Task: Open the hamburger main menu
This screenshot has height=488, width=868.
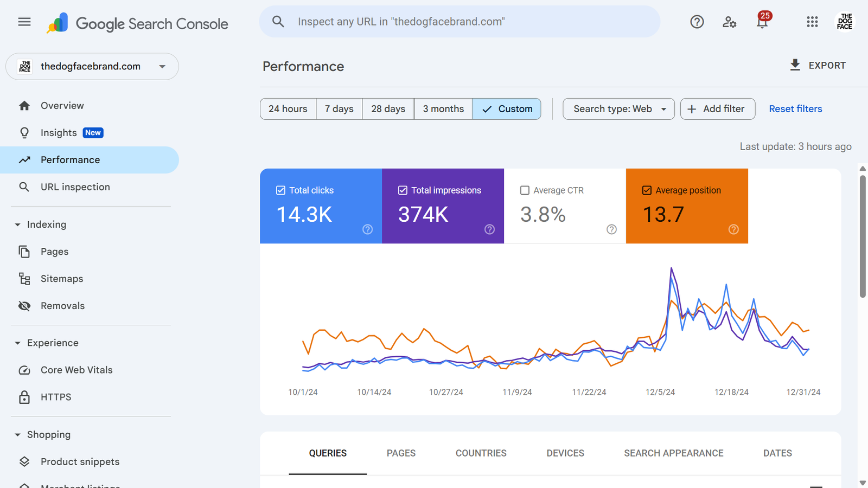Action: point(24,22)
